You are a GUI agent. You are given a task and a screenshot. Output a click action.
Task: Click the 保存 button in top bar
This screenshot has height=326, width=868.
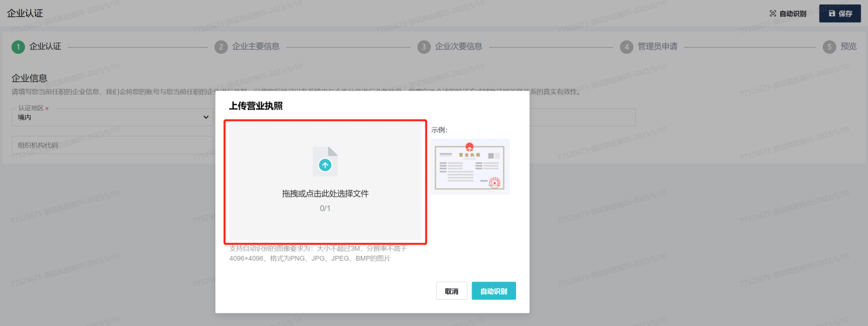(840, 13)
